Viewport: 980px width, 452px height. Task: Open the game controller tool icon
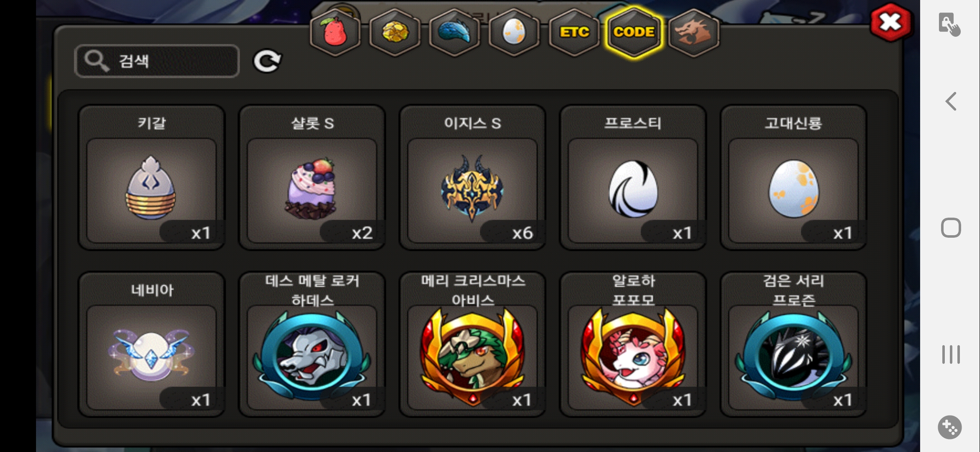949,427
